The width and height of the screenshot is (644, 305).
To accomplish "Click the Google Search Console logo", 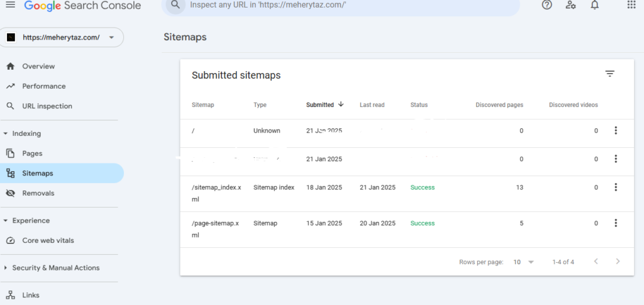I will tap(82, 5).
